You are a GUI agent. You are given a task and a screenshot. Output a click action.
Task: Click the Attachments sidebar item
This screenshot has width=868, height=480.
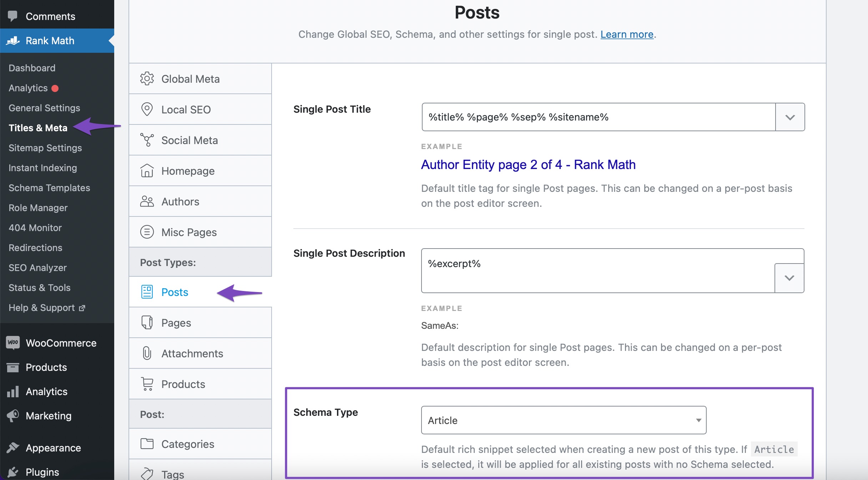pyautogui.click(x=192, y=353)
